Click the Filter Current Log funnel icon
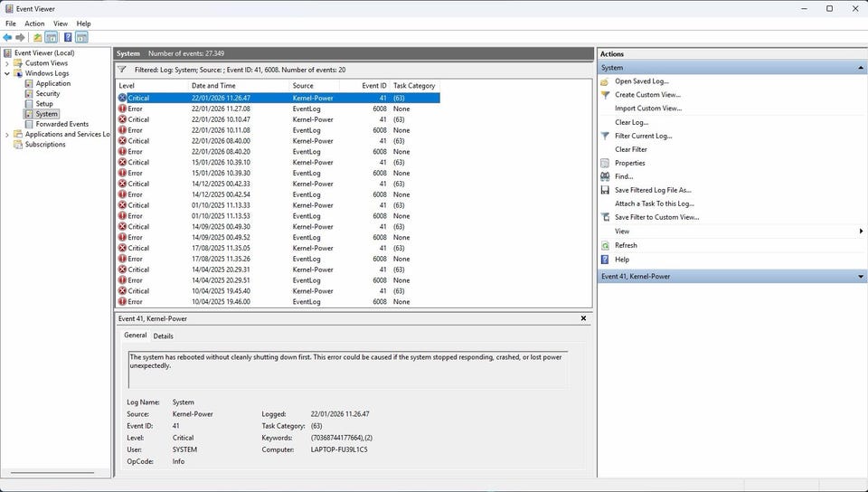 pos(605,136)
